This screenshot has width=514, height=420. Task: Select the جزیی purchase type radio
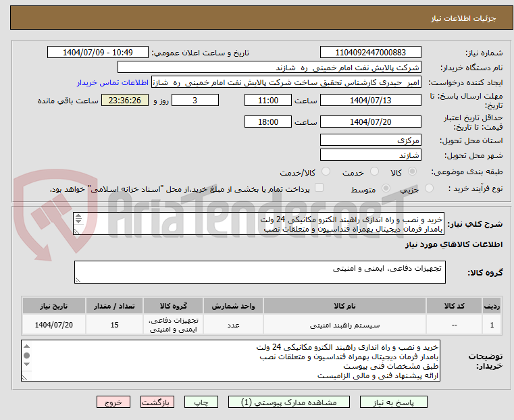point(429,188)
